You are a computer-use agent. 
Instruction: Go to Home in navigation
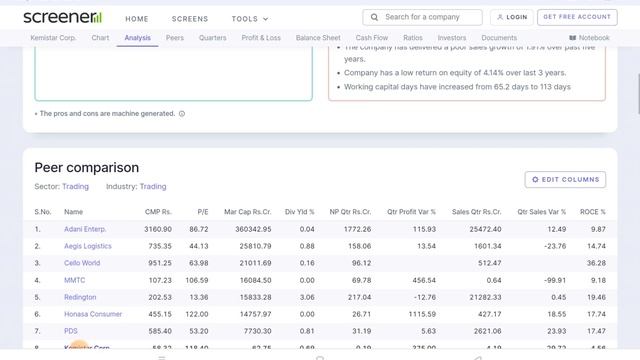tap(137, 19)
